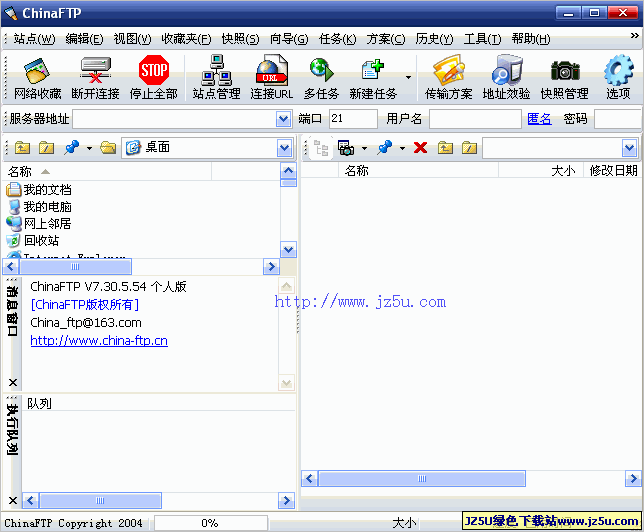Click the 匿名 anonymous link

[x=539, y=119]
